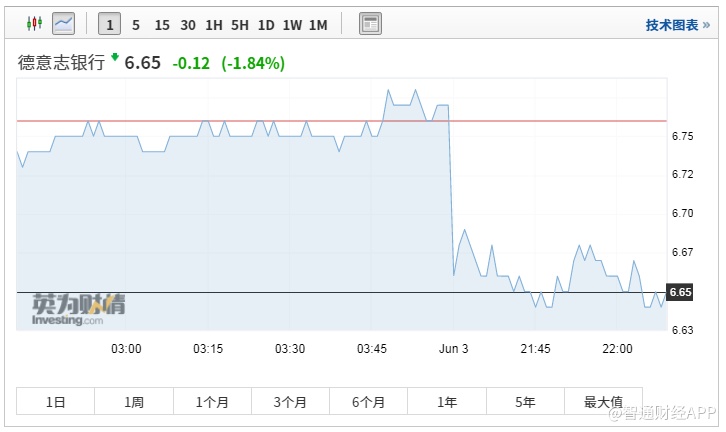Set interval to 1H
This screenshot has width=726, height=432.
coord(213,25)
